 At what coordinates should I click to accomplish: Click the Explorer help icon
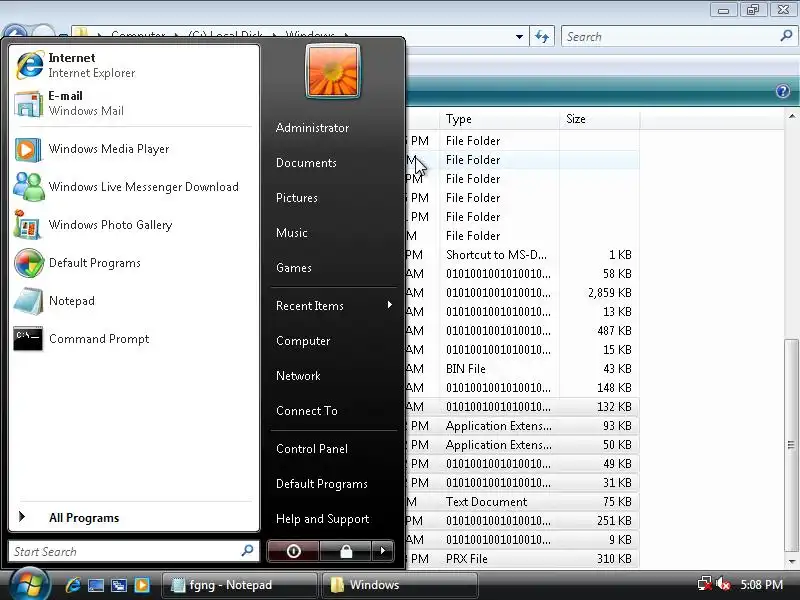783,91
